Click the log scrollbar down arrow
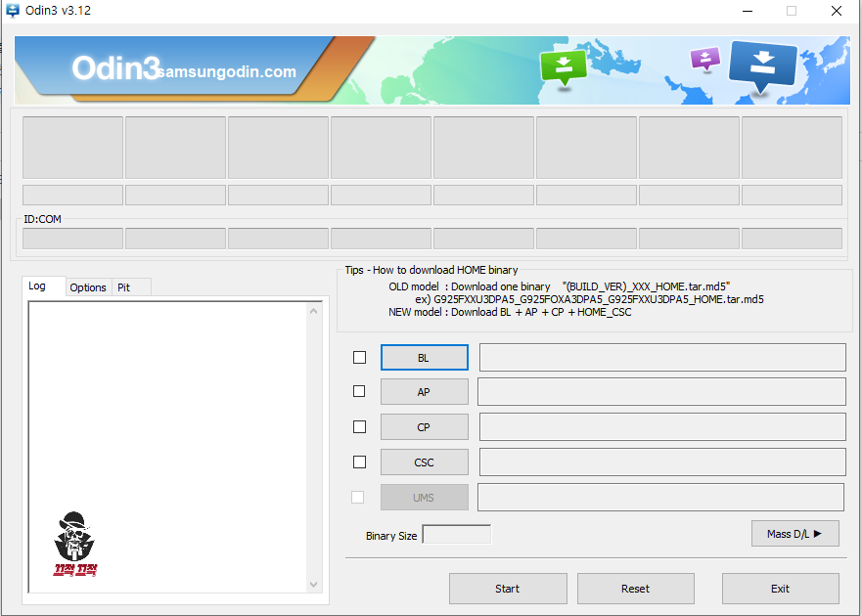Viewport: 862px width, 616px height. [314, 585]
